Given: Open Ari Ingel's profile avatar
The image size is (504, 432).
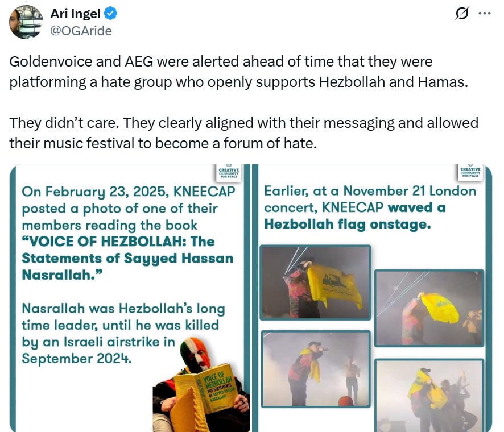Looking at the screenshot, I should point(26,22).
